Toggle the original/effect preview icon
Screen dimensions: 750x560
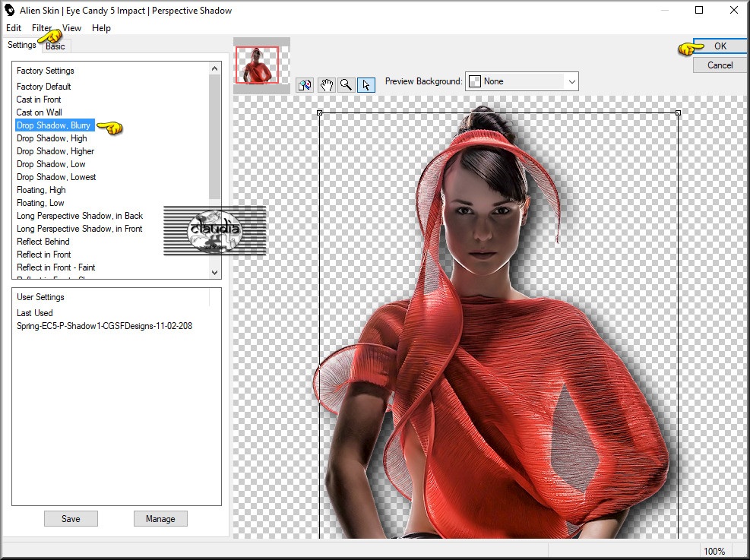(304, 85)
